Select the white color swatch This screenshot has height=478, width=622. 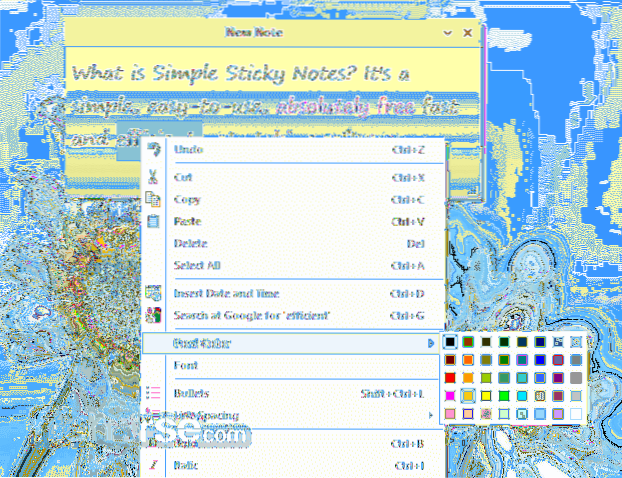574,413
